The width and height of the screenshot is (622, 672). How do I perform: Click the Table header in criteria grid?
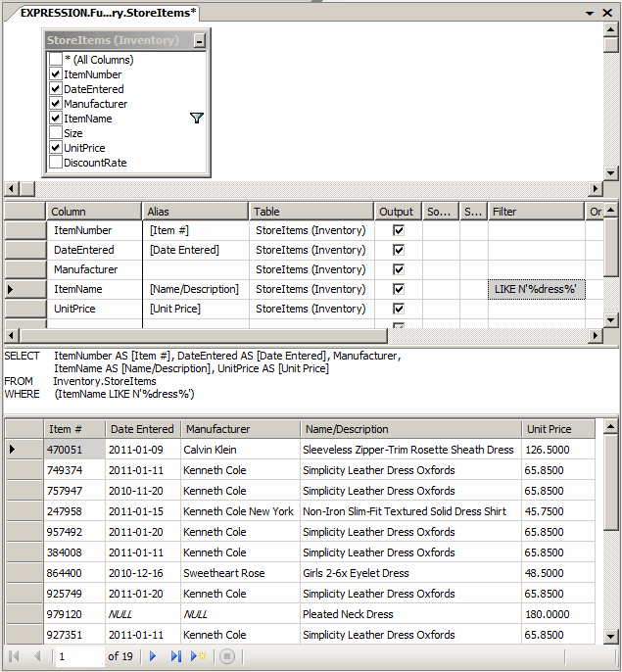coord(311,212)
